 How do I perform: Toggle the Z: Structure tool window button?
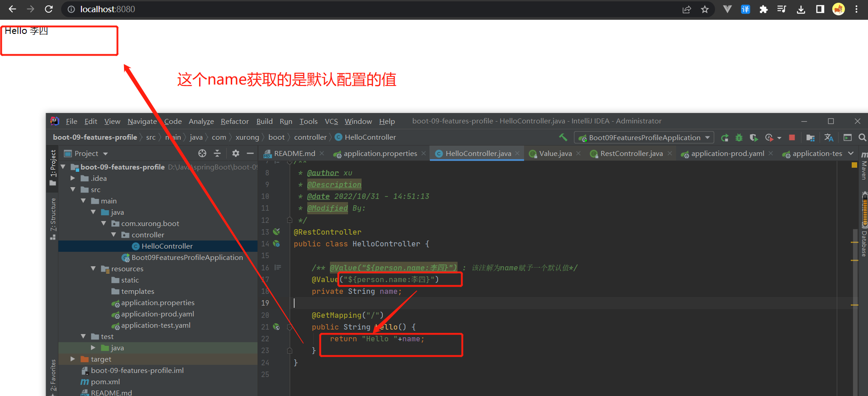tap(53, 218)
